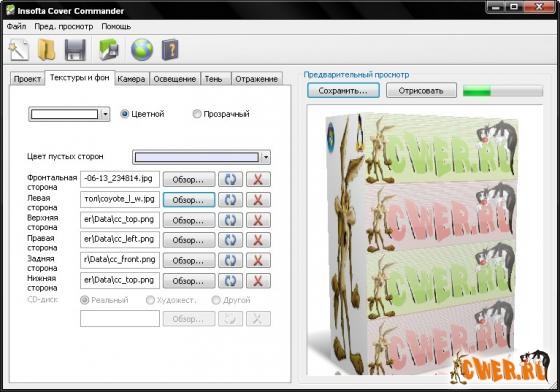Remove the Нижняя сторона texture

(258, 281)
